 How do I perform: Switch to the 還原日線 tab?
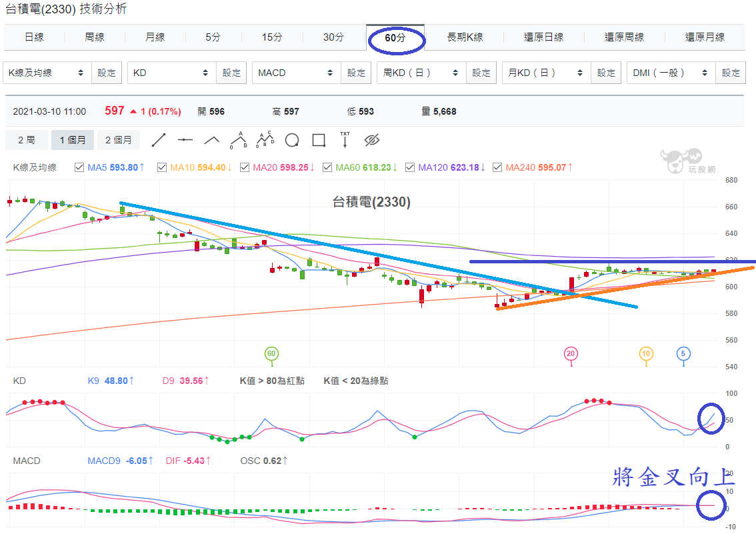point(544,37)
